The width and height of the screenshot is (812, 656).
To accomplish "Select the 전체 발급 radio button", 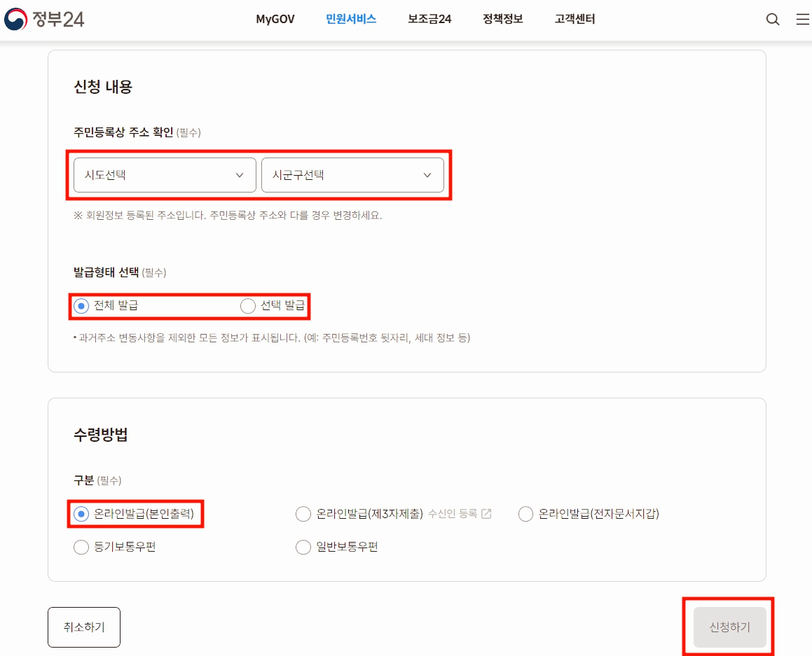I will tap(81, 306).
